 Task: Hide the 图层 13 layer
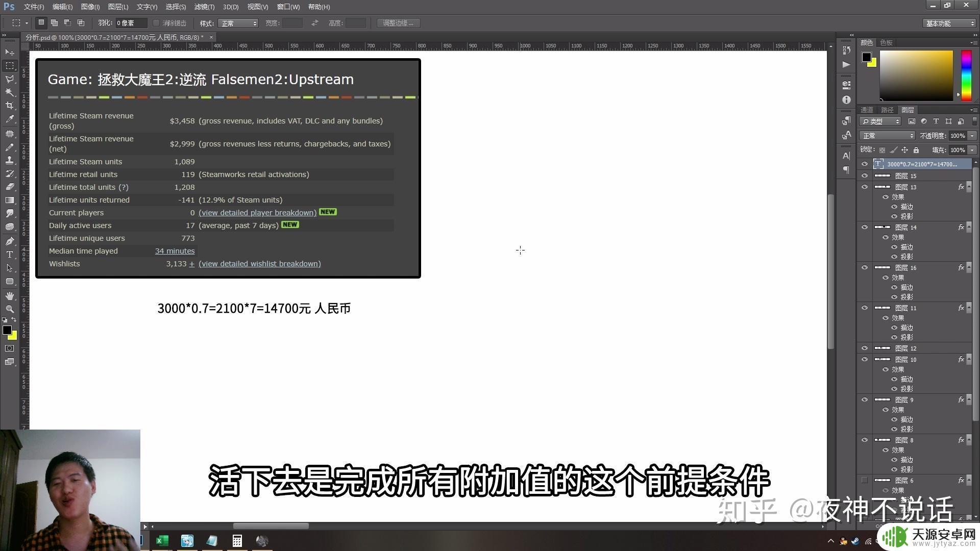865,187
